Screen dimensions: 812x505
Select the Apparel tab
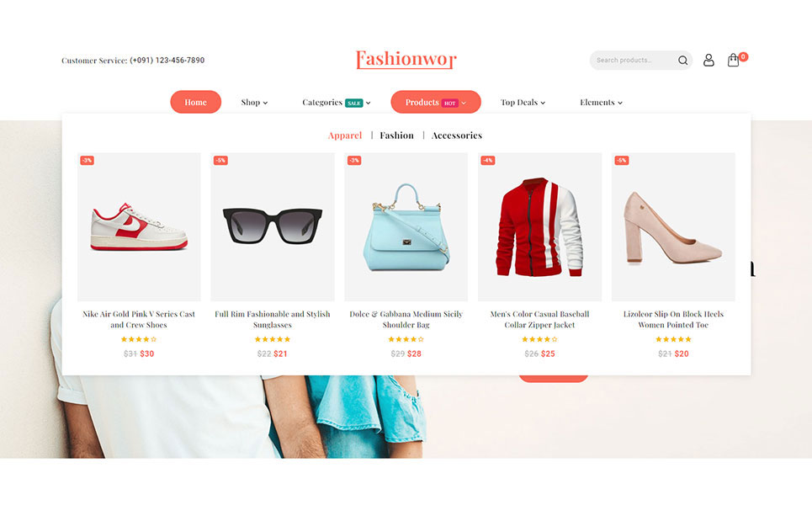[345, 136]
